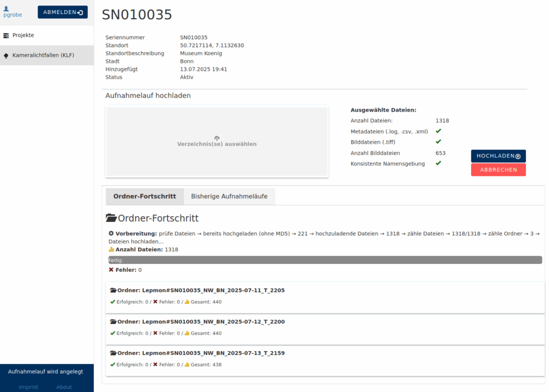Click the status value Aktiv
This screenshot has width=549, height=392.
click(x=187, y=77)
